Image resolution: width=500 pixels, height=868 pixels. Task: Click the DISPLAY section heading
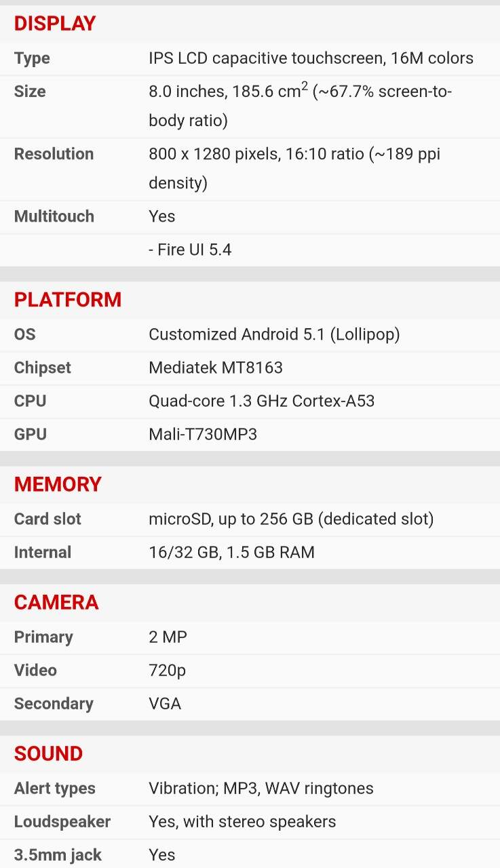55,24
